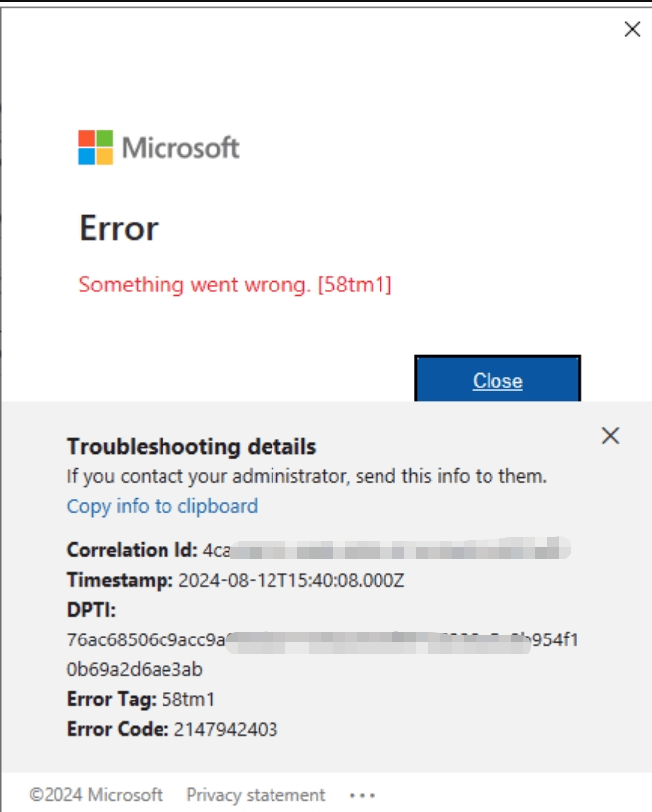Click the Timestamp value in troubleshooting details
Viewport: 652px width, 812px height.
(x=297, y=576)
